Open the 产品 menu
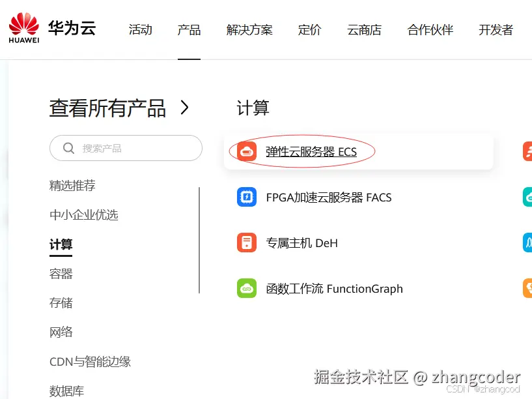This screenshot has width=532, height=399. coord(189,30)
